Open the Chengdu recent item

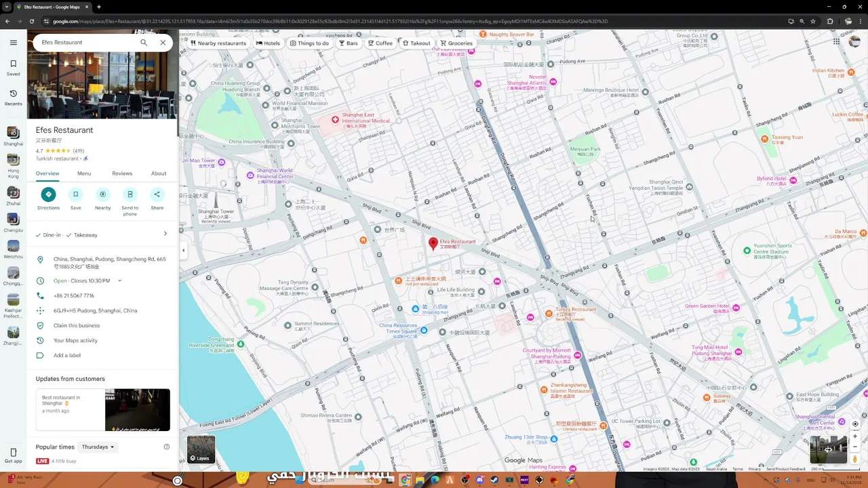pos(13,223)
